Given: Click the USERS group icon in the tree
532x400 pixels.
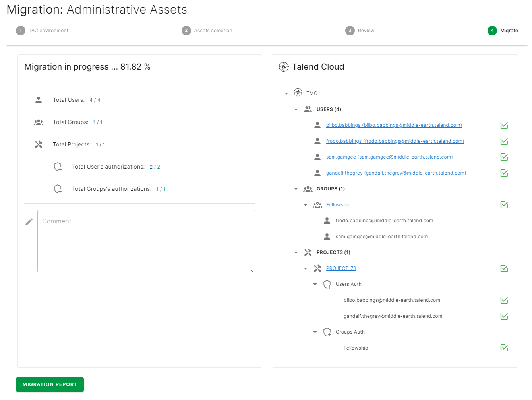Looking at the screenshot, I should [308, 109].
